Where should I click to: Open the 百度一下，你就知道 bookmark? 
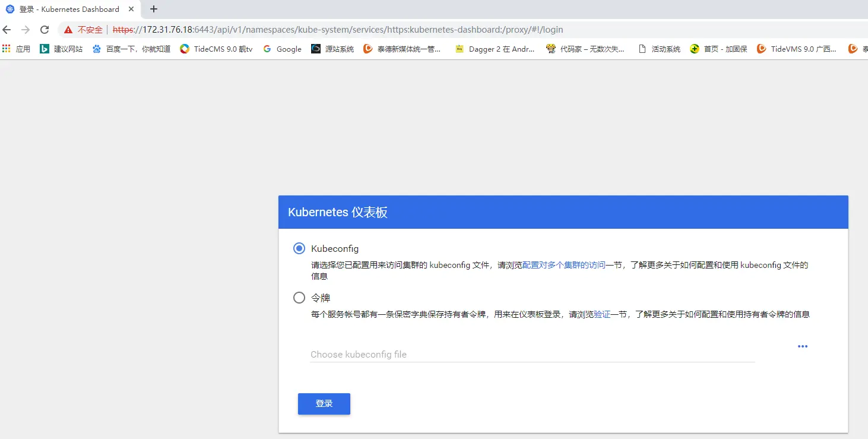coord(131,49)
